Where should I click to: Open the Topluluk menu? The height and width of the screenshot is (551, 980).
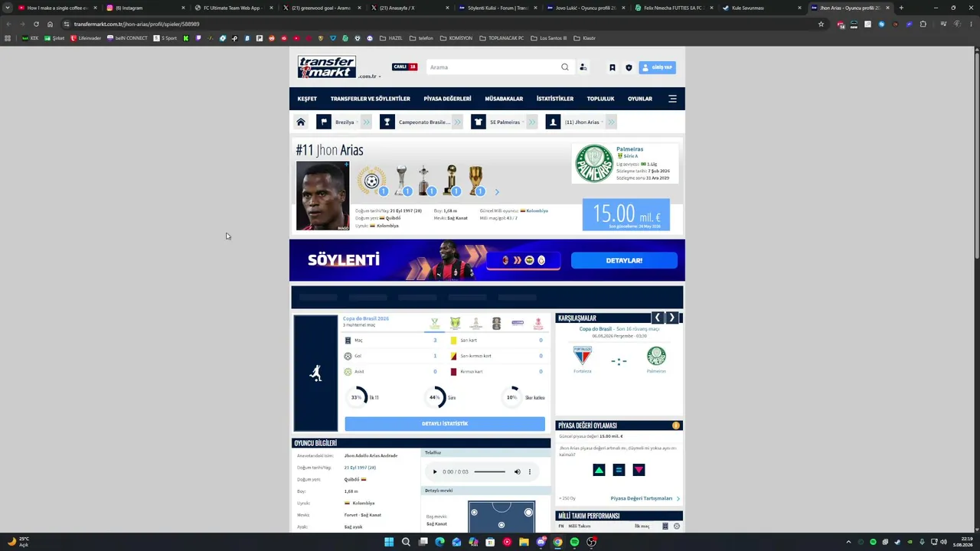pos(601,99)
